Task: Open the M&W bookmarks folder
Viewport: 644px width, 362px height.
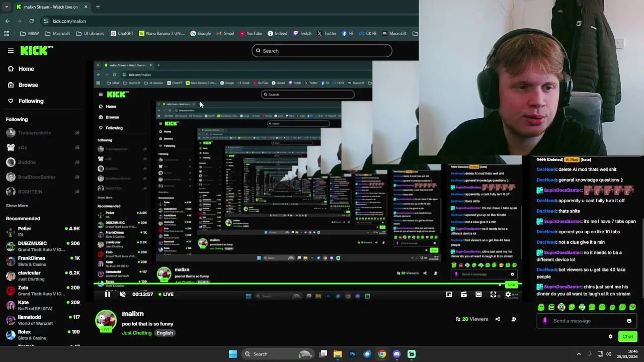Action: pos(30,34)
